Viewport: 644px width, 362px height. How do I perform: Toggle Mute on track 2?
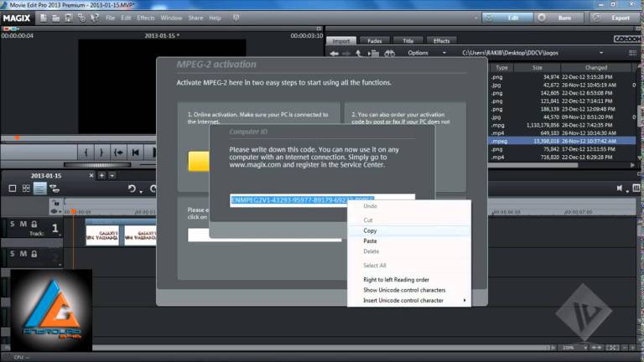(x=23, y=254)
